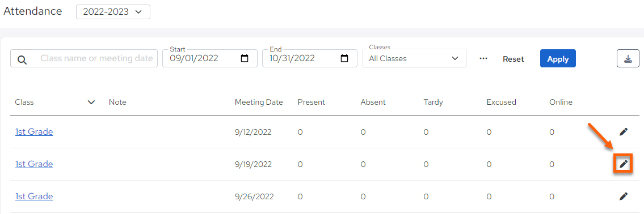644x214 pixels.
Task: Download attendance using the export icon
Action: point(628,59)
